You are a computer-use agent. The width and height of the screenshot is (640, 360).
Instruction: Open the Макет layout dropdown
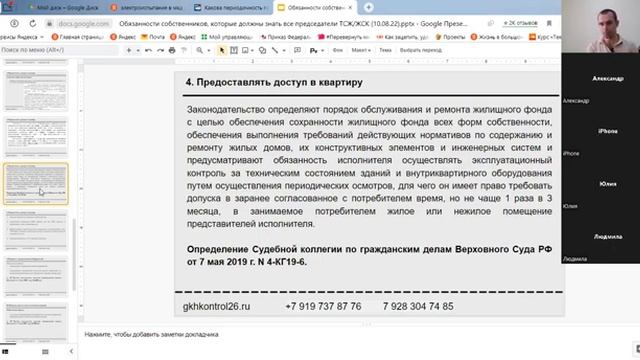[x=361, y=50]
